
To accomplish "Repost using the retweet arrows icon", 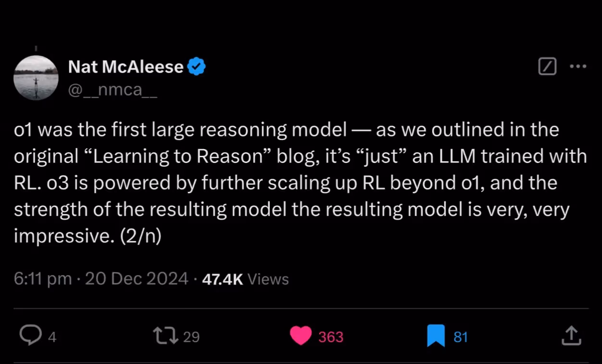I will coord(165,336).
